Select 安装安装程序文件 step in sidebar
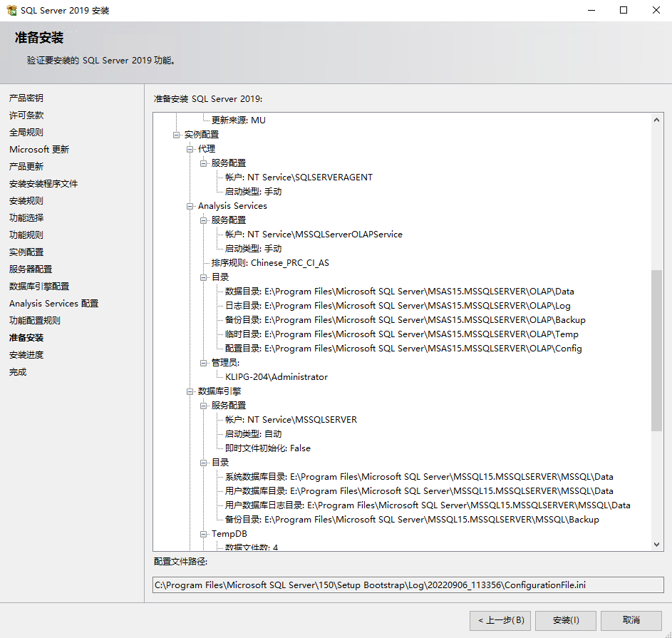 [43, 183]
